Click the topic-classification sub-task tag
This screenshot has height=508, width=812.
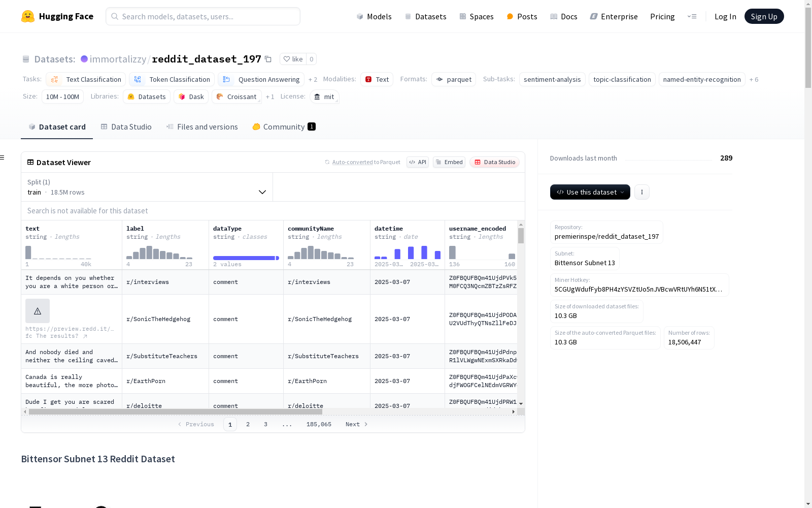622,79
